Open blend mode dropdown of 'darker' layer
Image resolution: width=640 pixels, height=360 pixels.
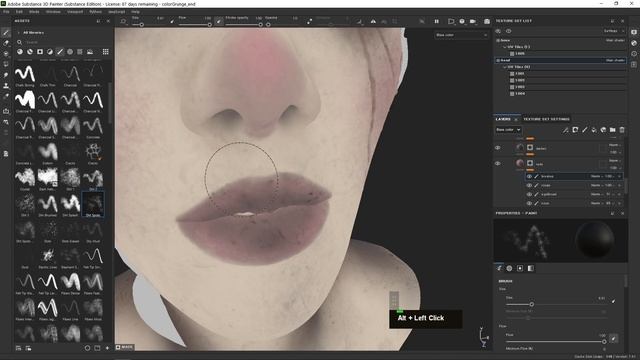tap(615, 145)
